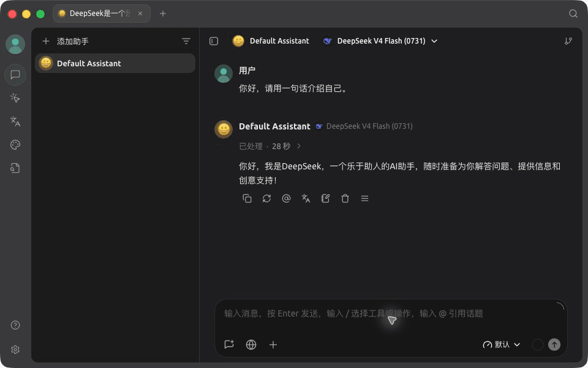This screenshot has height=368, width=588.
Task: Click the 用户 sender name
Action: click(247, 71)
